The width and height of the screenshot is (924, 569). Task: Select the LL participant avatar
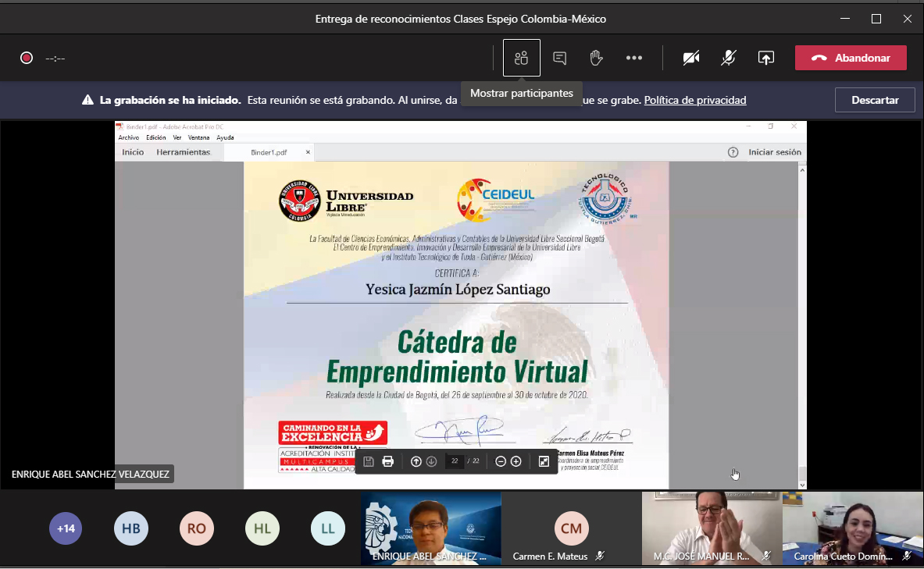(327, 528)
